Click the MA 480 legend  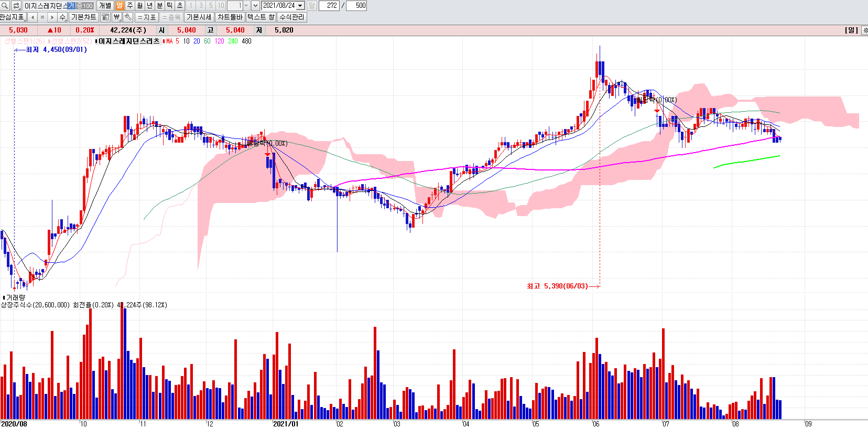click(246, 41)
